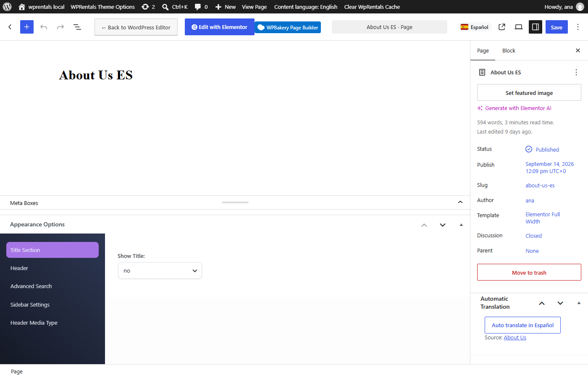Click the page document icon in sidebar
Screen dimensions: 588x378
(482, 72)
